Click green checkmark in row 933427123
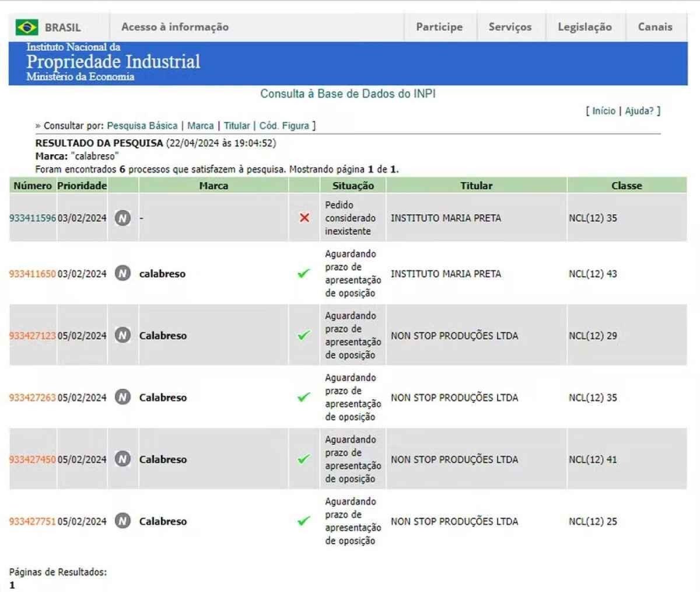The height and width of the screenshot is (592, 700). click(x=304, y=335)
